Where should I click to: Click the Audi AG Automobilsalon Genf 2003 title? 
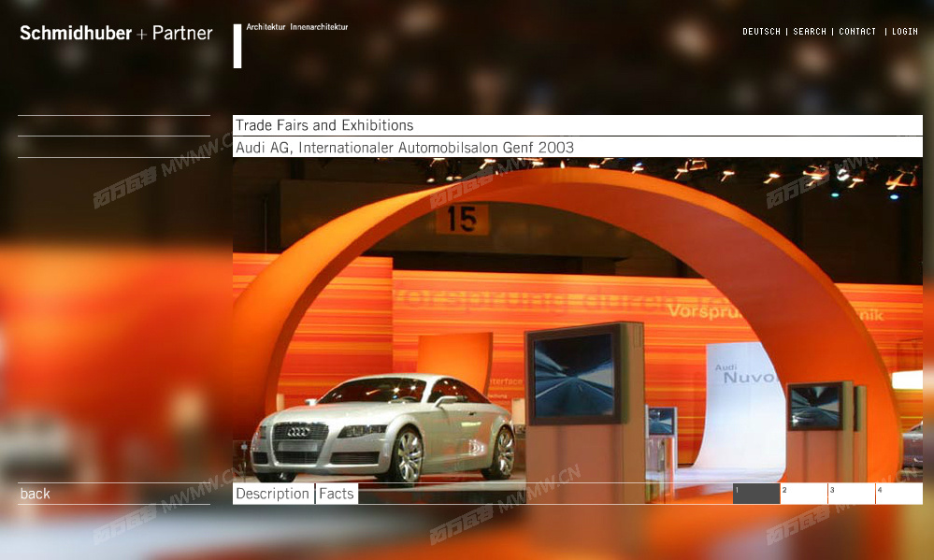click(x=405, y=147)
